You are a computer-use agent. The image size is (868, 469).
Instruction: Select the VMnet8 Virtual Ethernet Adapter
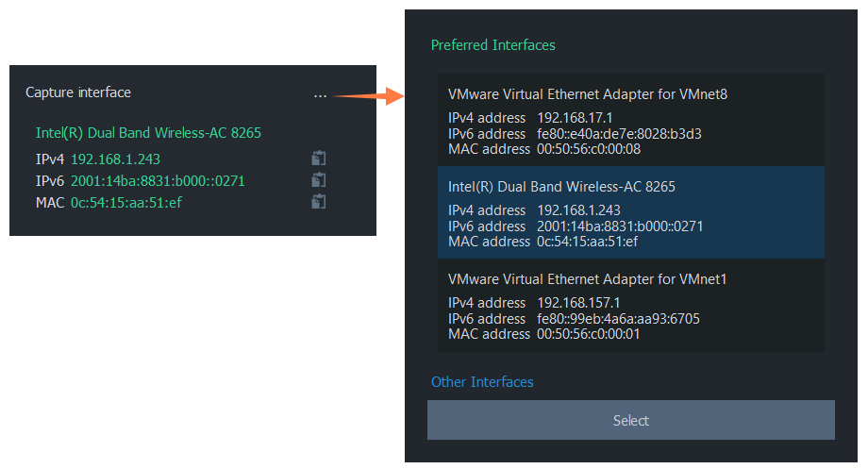631,120
